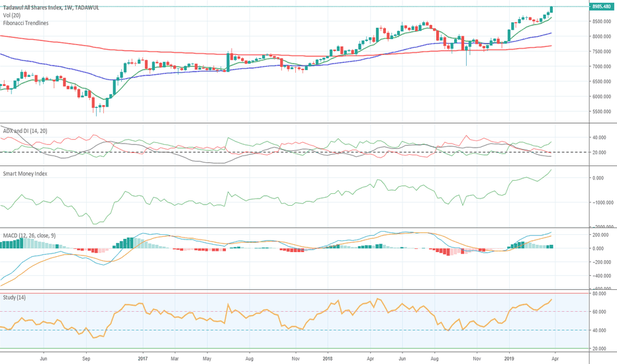Viewport: 617px width, 364px height.
Task: Click the 8500.000 price axis label
Action: click(602, 22)
